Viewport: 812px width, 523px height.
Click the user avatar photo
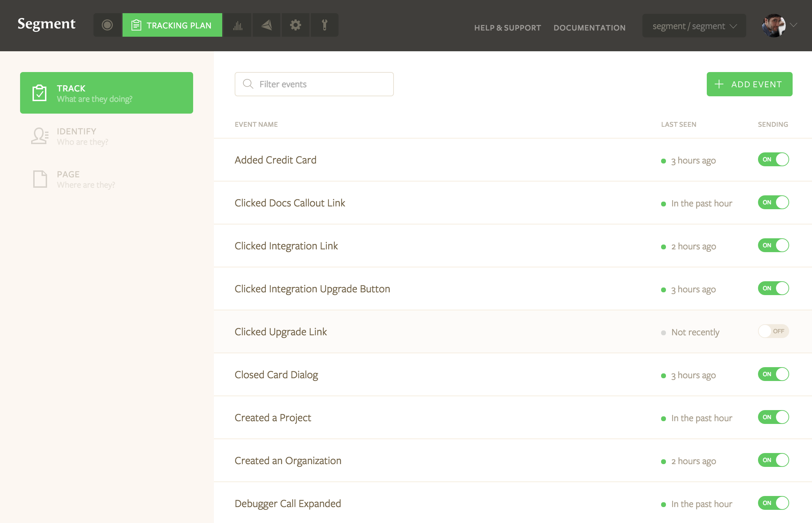tap(774, 26)
